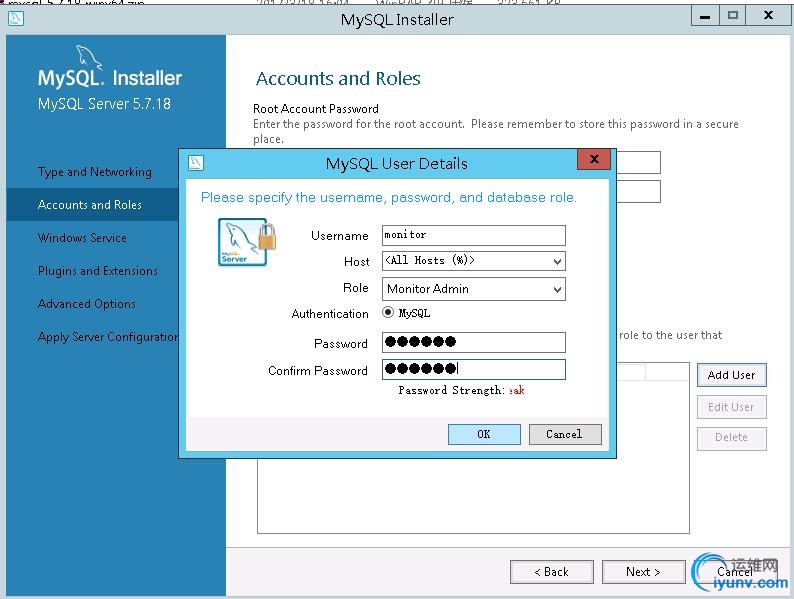Screen dimensions: 794x599
Task: Open the Apply Server Configuration step
Action: click(x=108, y=337)
